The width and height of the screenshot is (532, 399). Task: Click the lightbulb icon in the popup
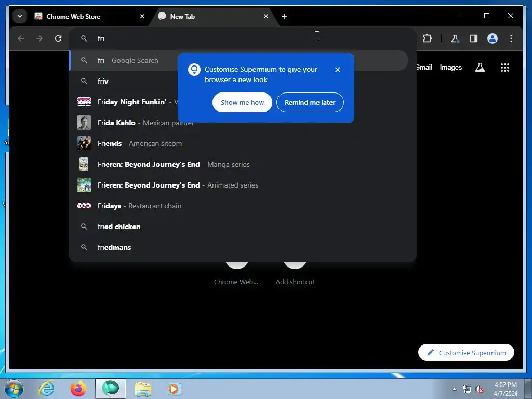click(x=194, y=70)
